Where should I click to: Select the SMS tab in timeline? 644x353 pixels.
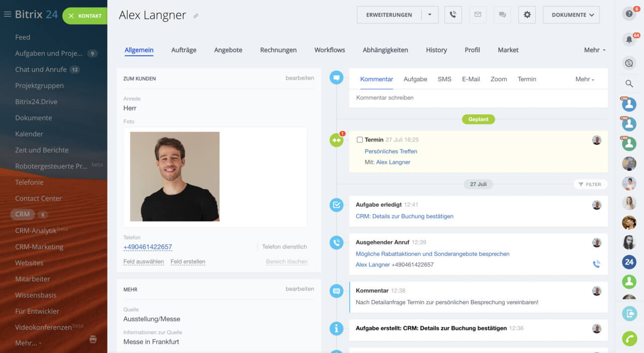click(444, 79)
